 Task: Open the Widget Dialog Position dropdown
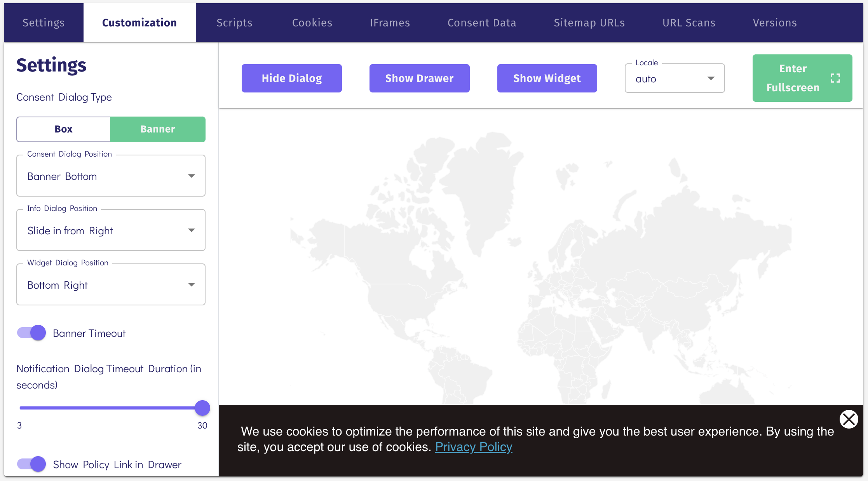pos(111,285)
